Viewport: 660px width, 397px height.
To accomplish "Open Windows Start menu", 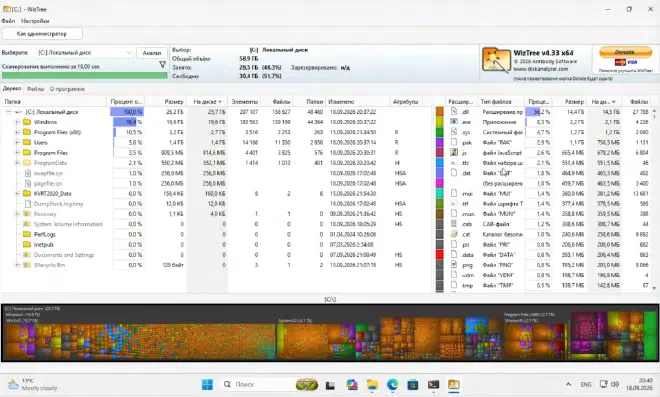I will pyautogui.click(x=207, y=384).
